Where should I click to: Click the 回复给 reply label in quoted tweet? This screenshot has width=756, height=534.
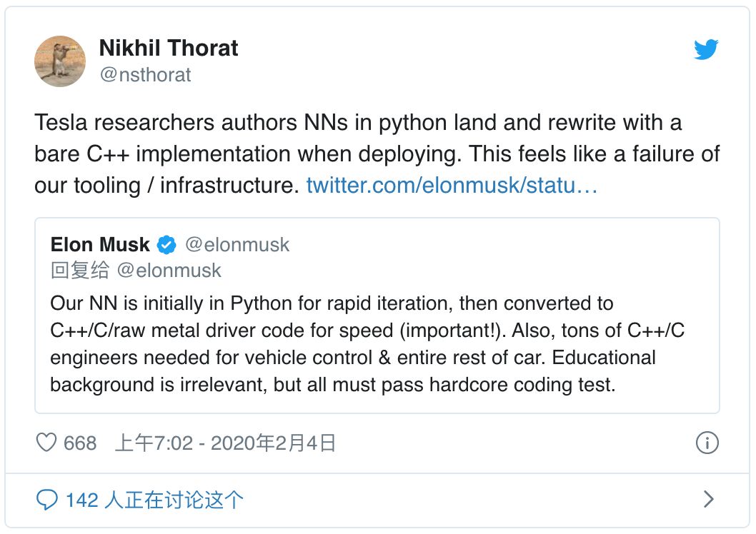click(x=79, y=270)
